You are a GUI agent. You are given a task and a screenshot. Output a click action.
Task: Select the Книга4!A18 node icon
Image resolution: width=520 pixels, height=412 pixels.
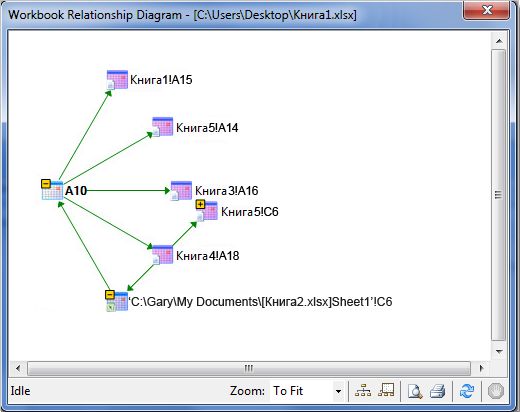coord(162,255)
